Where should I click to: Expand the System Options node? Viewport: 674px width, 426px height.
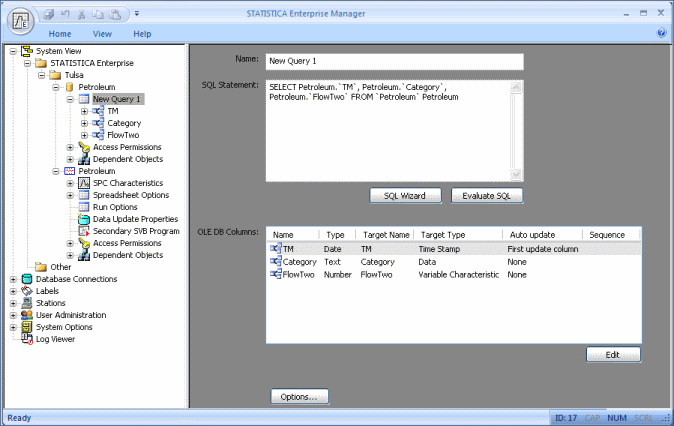[13, 327]
